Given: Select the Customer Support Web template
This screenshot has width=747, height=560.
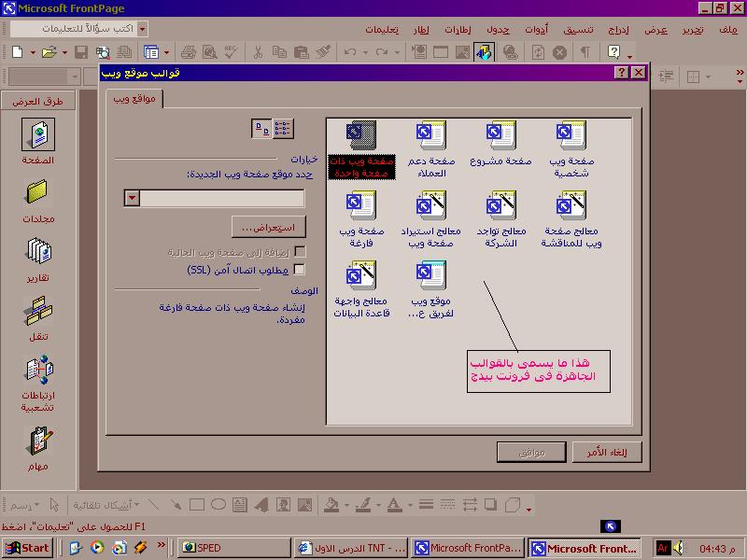Looking at the screenshot, I should pyautogui.click(x=430, y=150).
